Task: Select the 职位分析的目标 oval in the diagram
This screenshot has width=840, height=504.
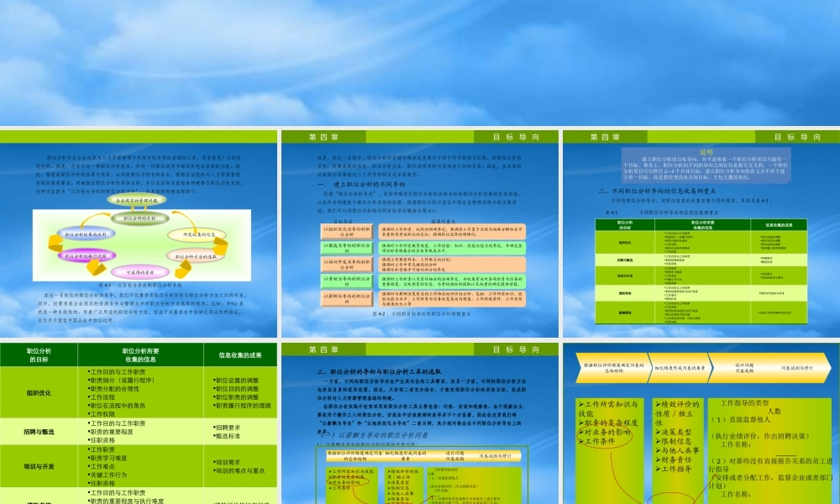Action: coord(139,218)
